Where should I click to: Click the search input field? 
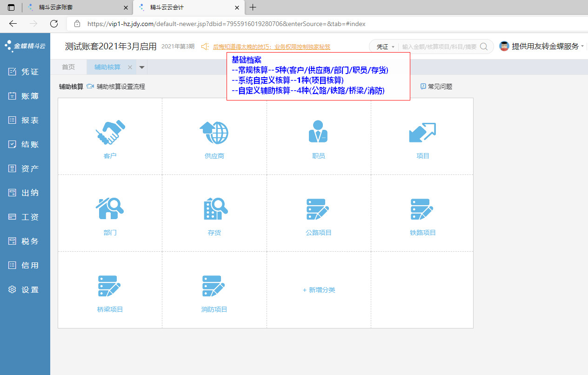[439, 47]
